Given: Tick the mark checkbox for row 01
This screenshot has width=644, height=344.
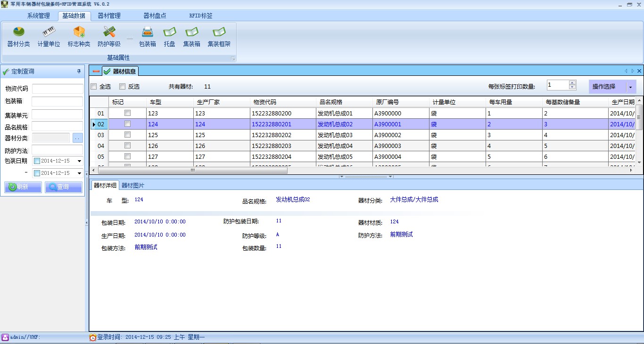Looking at the screenshot, I should 127,113.
